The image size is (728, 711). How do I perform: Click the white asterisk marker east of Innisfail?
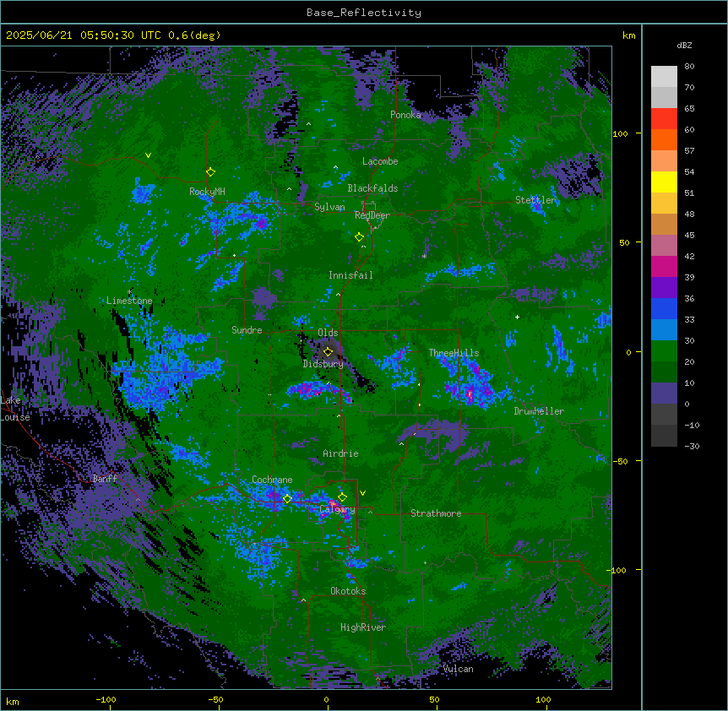point(424,256)
